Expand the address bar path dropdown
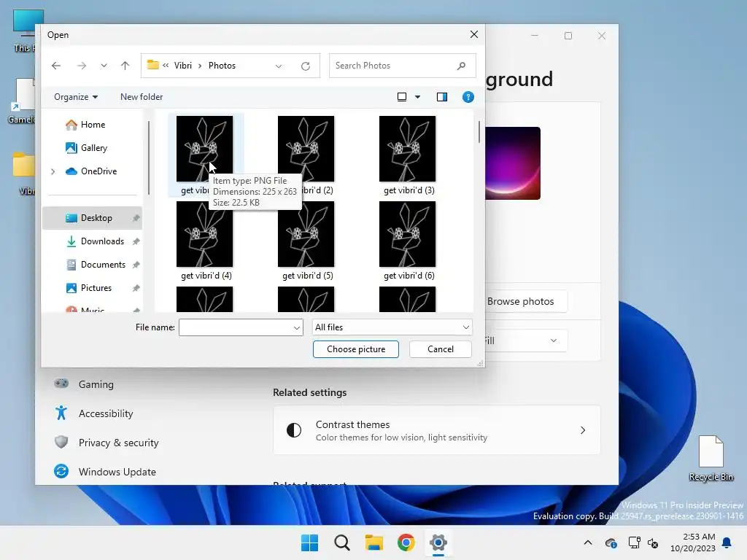 (279, 66)
